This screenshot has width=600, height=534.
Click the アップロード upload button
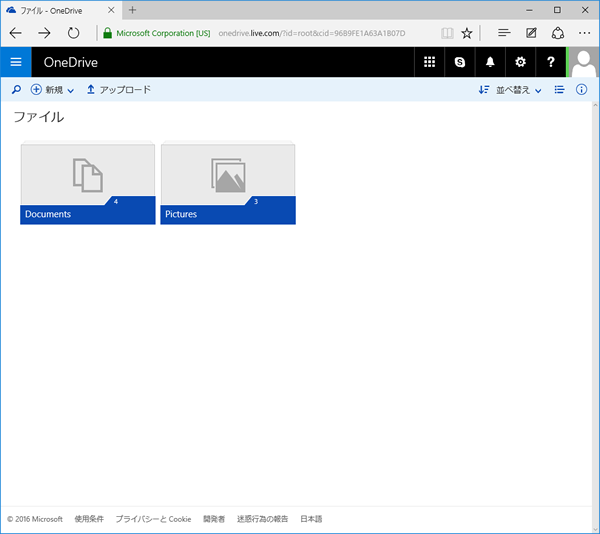(119, 90)
